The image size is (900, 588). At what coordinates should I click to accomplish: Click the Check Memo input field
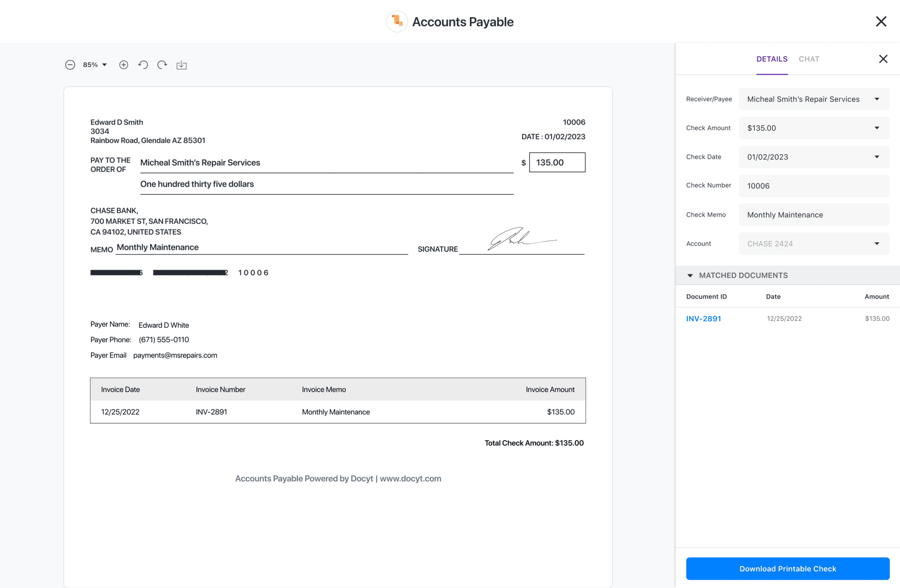[x=813, y=215]
